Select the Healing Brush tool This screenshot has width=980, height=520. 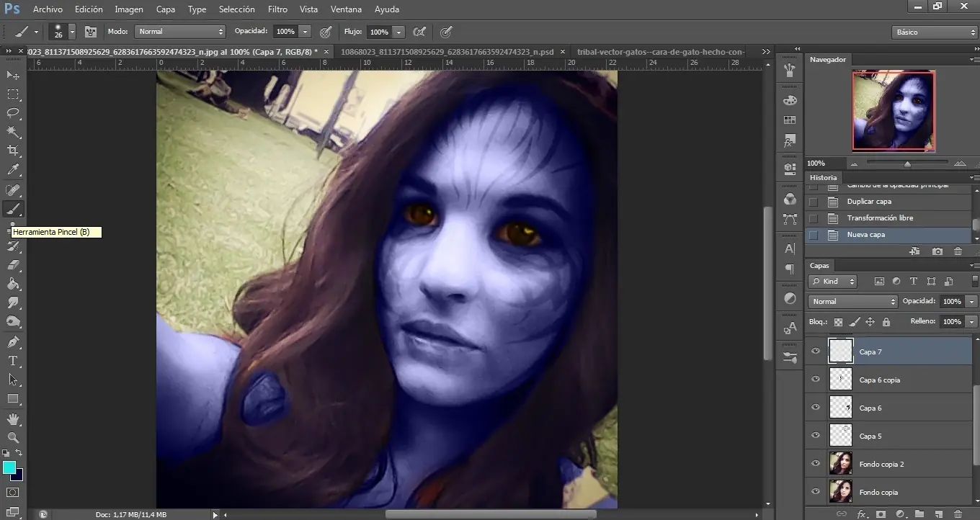13,189
